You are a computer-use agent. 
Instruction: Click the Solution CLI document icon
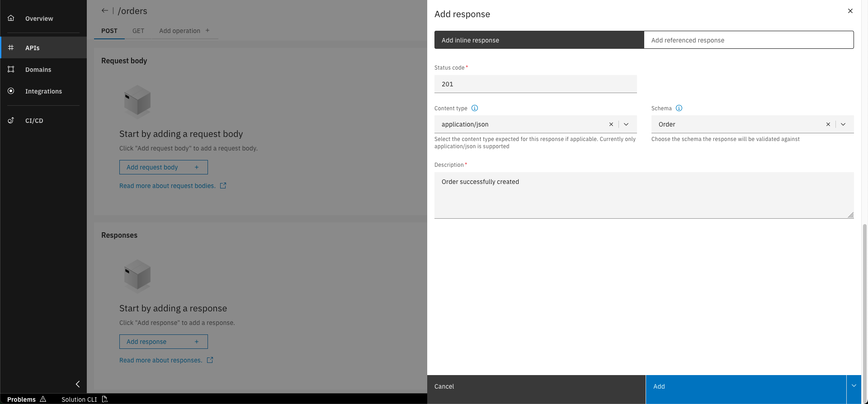coord(104,399)
